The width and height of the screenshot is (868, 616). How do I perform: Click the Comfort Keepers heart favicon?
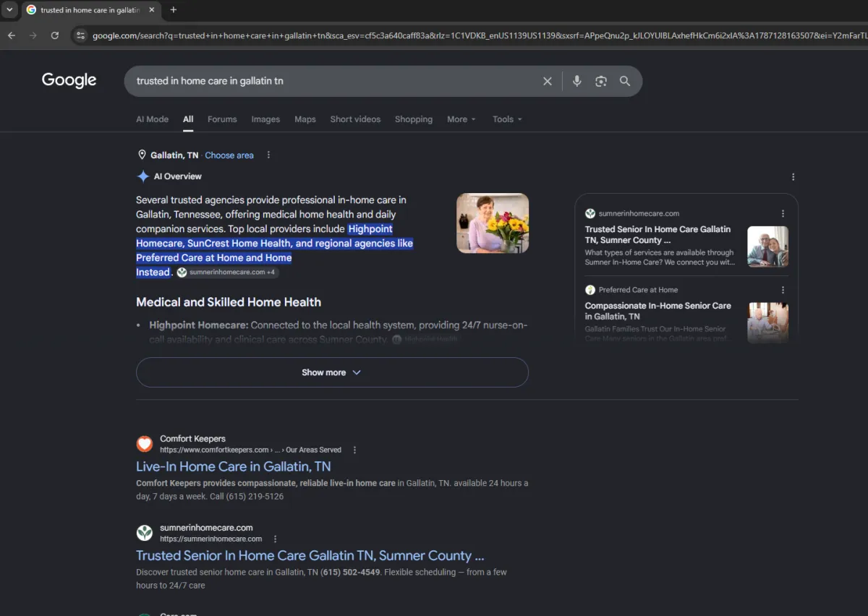coord(145,444)
